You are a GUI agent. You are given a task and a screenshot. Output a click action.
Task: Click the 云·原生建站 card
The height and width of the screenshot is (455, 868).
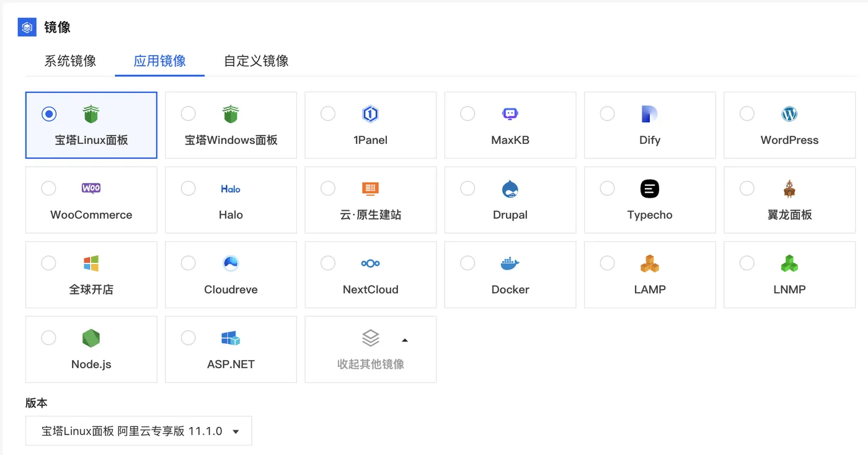click(x=371, y=200)
